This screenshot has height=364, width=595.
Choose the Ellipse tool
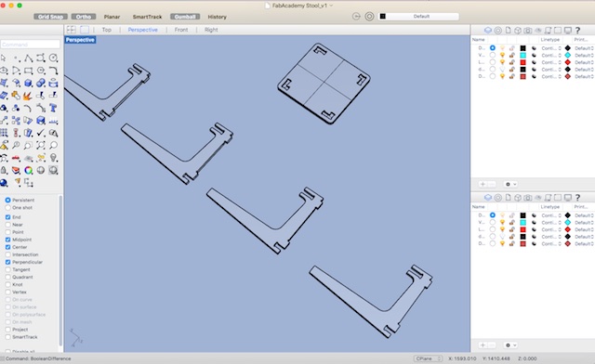tap(4, 71)
